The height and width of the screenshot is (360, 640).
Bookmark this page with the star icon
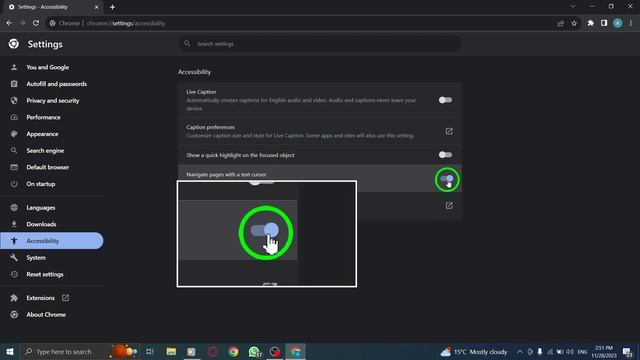pos(574,23)
